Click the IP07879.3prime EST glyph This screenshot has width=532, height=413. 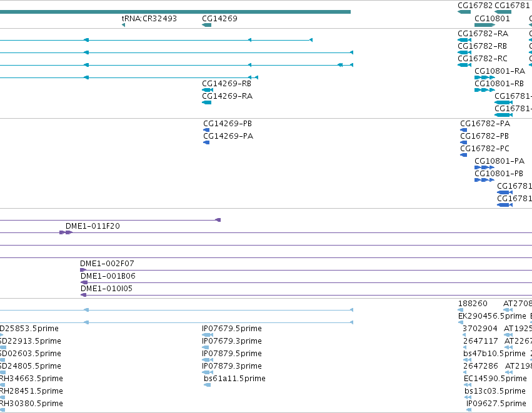coord(208,372)
